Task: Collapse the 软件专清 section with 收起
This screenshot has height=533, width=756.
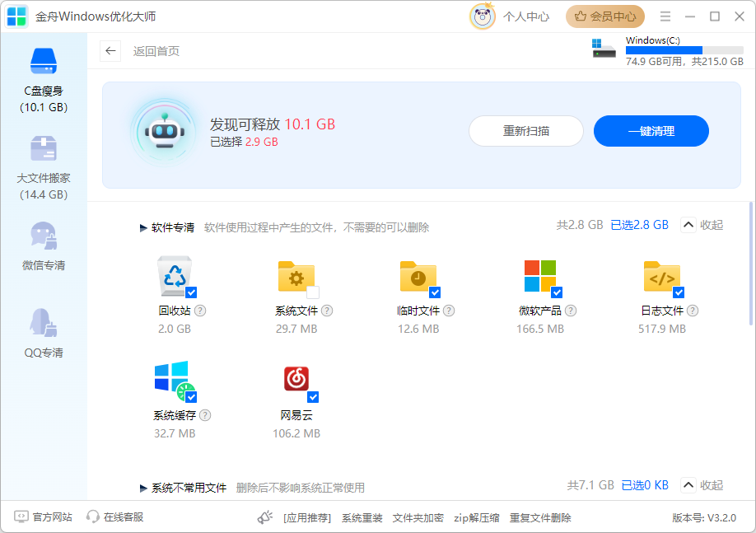Action: coord(702,225)
